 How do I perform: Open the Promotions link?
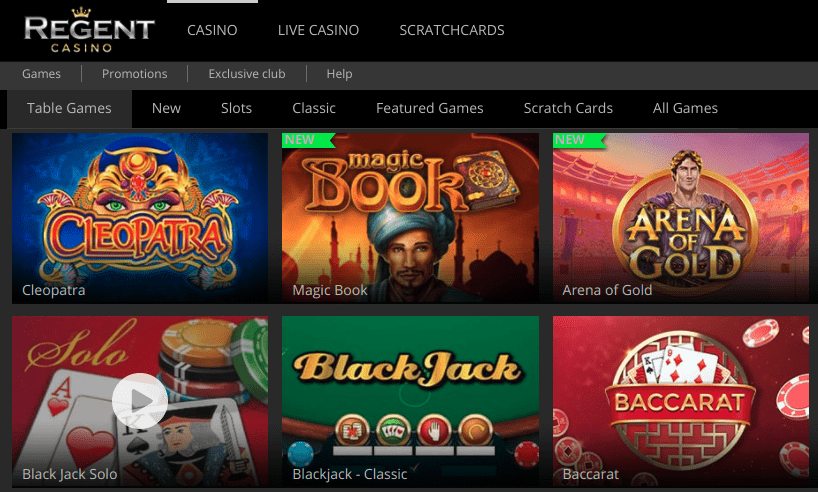[x=135, y=74]
